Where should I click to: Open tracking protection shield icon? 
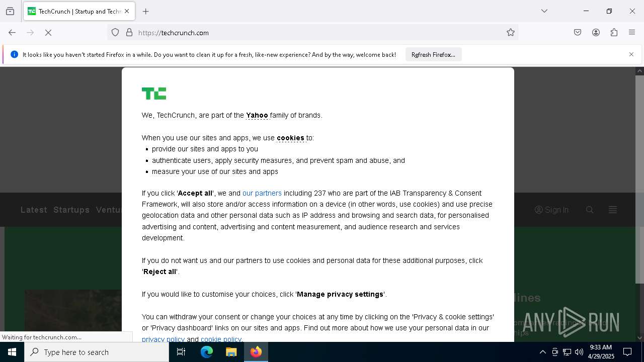click(115, 33)
